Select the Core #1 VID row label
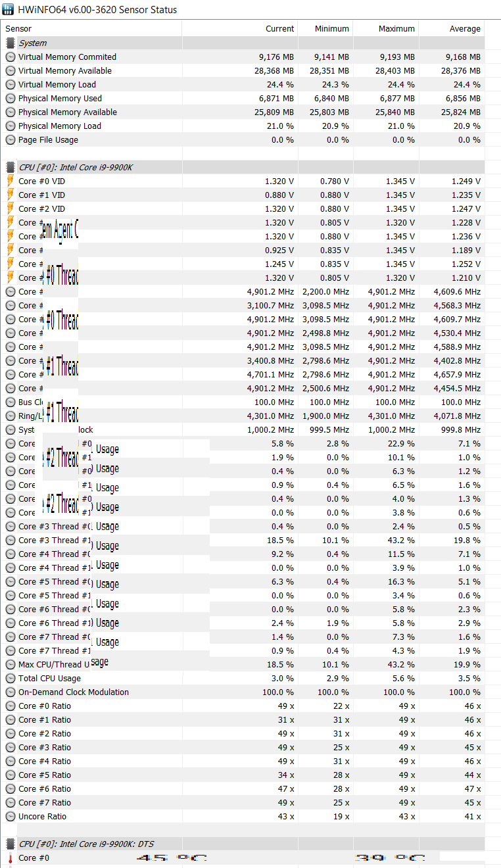 click(41, 195)
